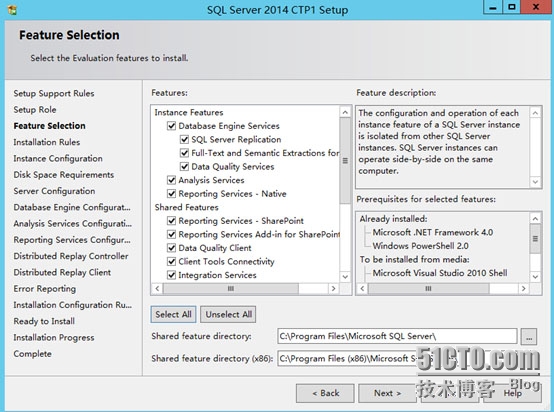Click Features list vertical scrollbar thumb

coord(345,161)
